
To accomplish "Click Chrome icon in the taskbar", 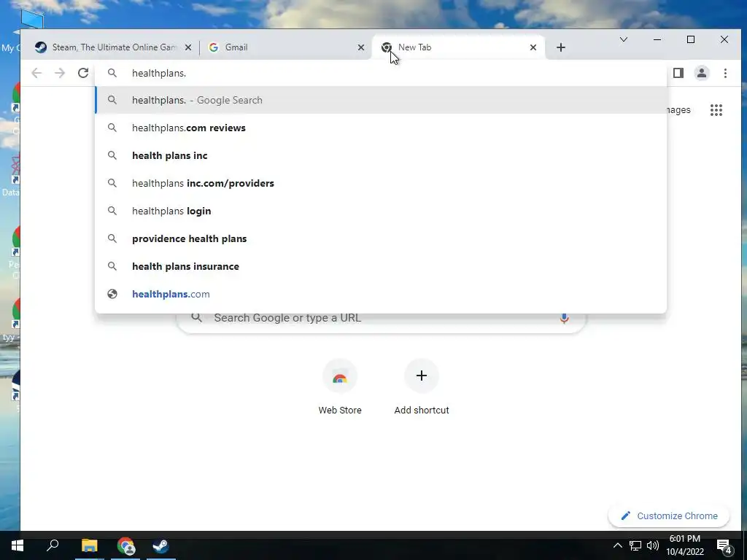I will (x=125, y=545).
